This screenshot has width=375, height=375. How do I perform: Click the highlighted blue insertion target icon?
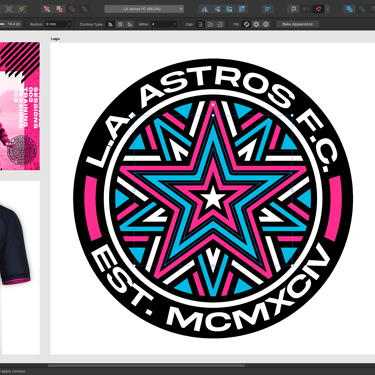tap(349, 9)
